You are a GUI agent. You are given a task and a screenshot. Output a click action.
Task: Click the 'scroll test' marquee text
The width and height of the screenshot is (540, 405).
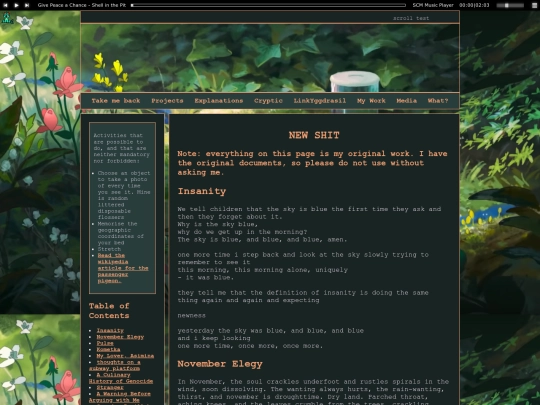click(x=411, y=18)
